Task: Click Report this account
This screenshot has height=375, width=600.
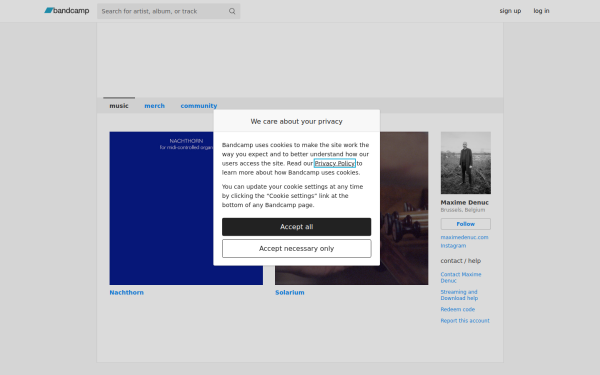Action: click(x=465, y=321)
